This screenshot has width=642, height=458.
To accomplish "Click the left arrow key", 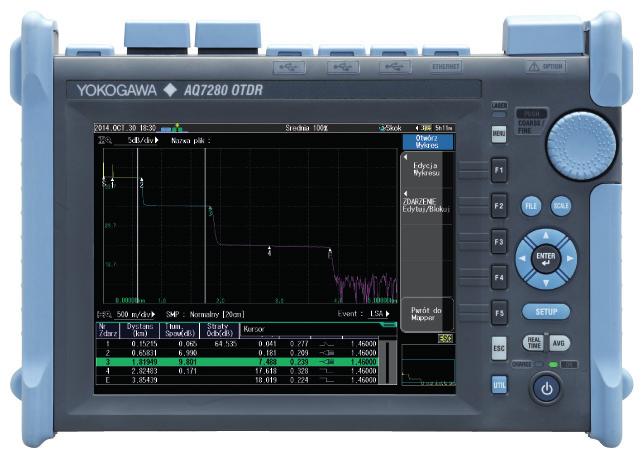I will click(x=522, y=259).
